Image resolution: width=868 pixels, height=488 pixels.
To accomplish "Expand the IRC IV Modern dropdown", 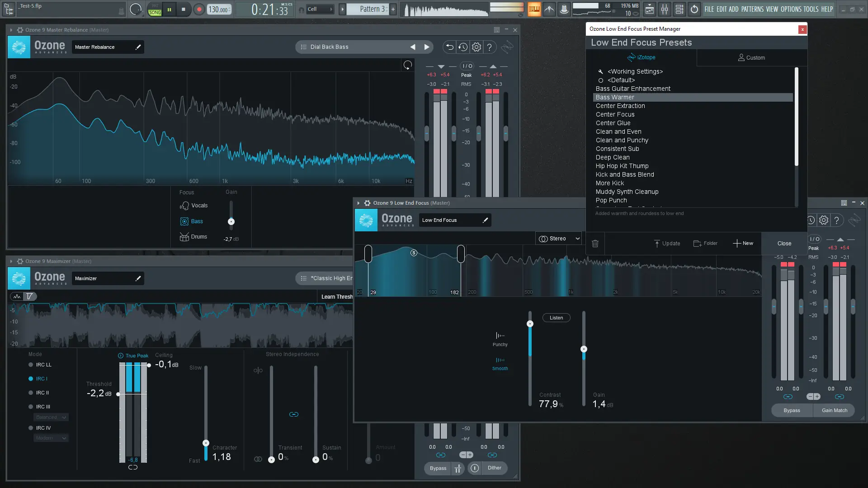I will click(52, 438).
